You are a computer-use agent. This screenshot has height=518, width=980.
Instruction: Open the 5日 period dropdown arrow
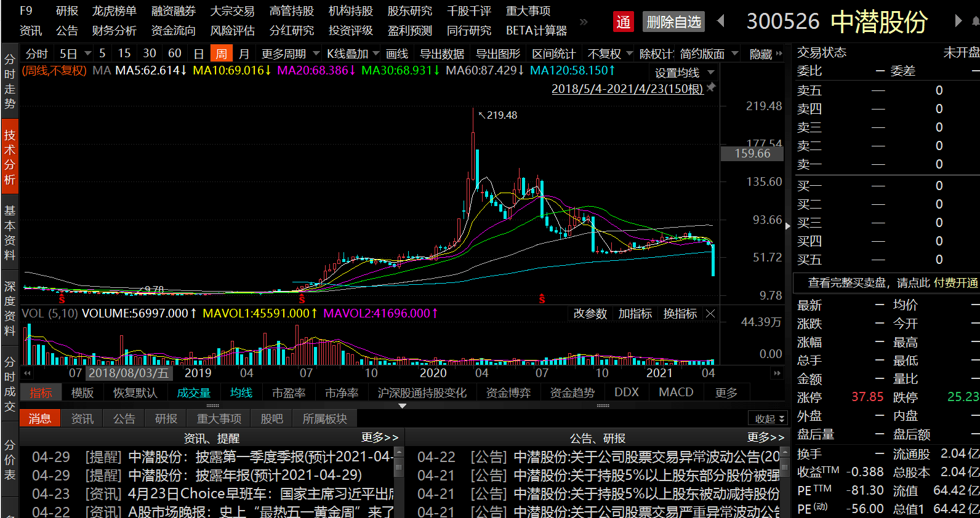point(88,54)
